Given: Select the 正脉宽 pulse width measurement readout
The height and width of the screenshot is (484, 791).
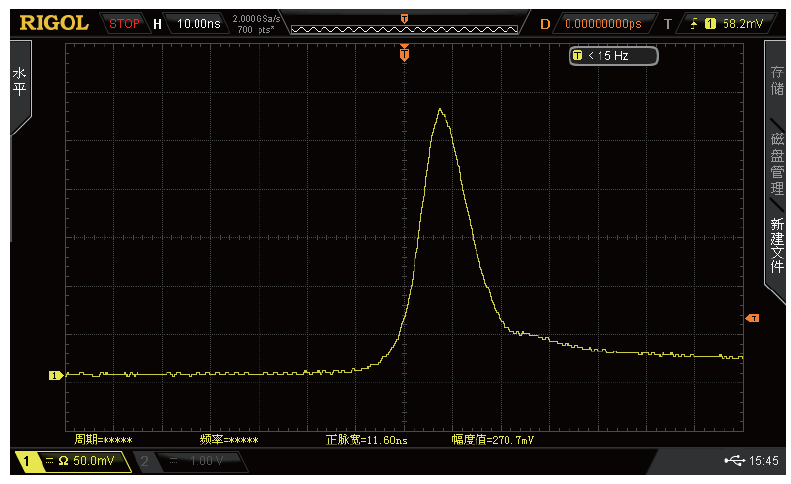Looking at the screenshot, I should click(367, 440).
